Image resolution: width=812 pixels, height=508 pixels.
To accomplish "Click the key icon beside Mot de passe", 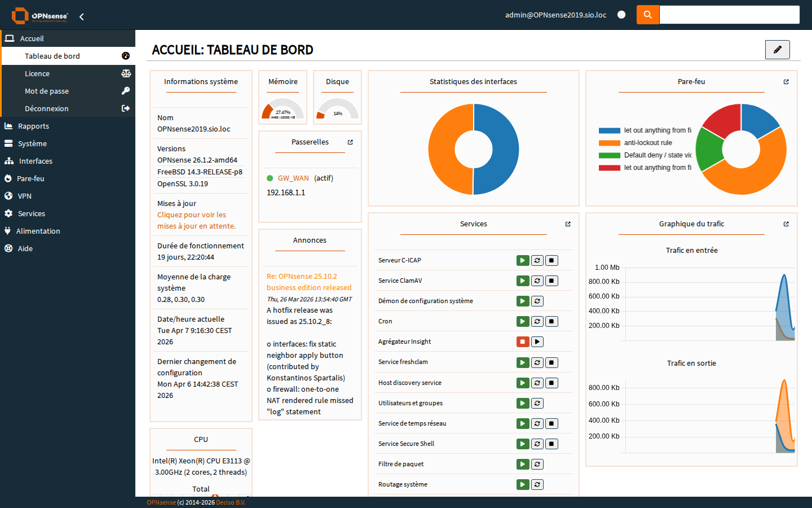I will (x=126, y=91).
